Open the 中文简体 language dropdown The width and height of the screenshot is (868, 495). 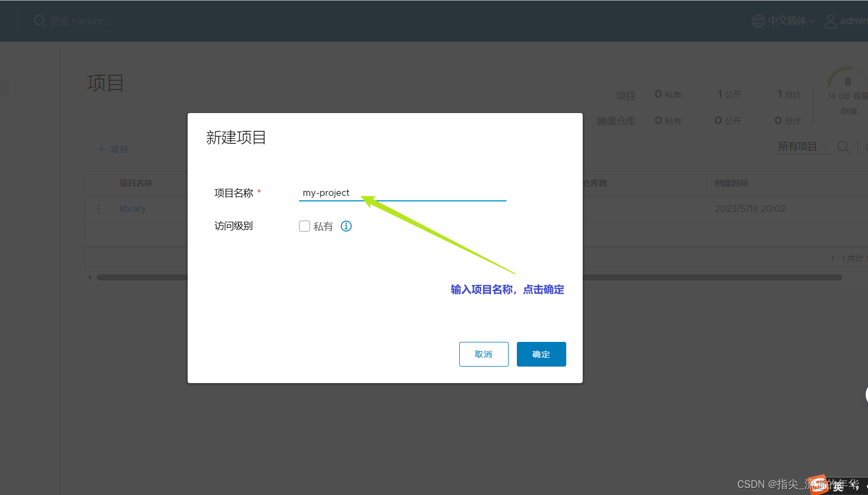point(791,21)
